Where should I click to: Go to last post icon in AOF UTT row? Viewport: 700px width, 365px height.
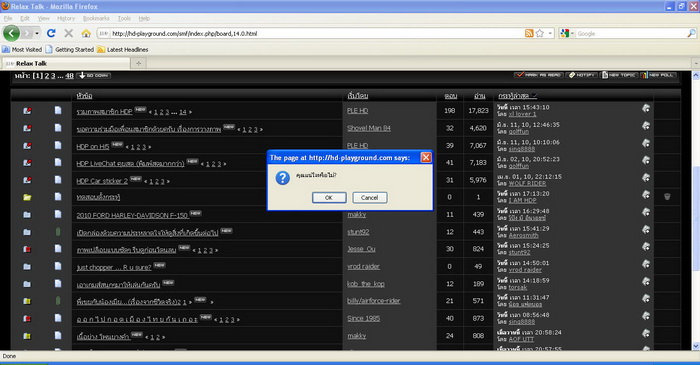coord(646,333)
